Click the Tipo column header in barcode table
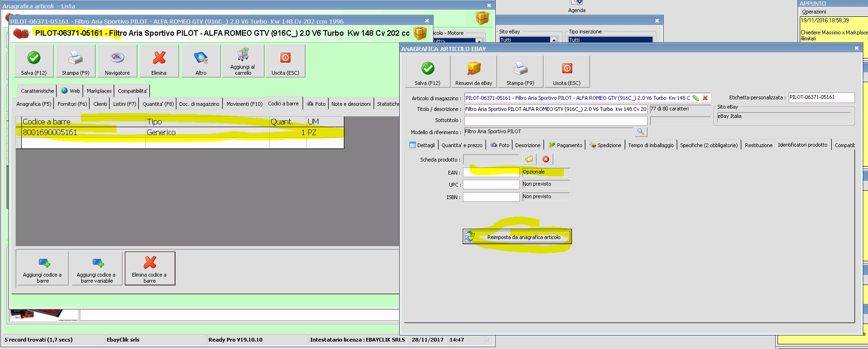Screen dimensions: 868x349 [x=207, y=122]
